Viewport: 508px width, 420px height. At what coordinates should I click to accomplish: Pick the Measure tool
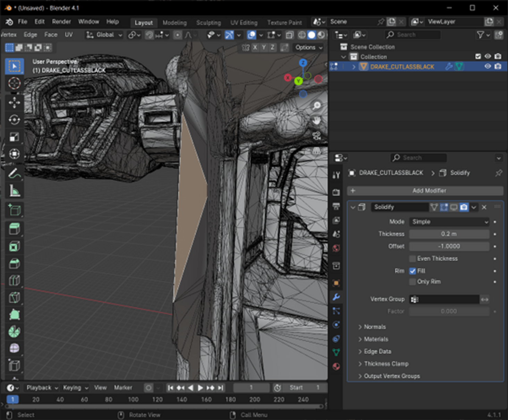[14, 190]
